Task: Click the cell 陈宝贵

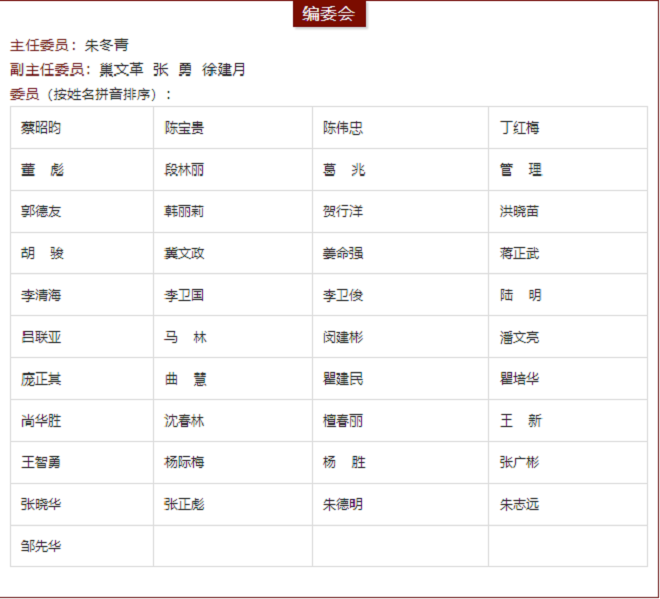Action: (233, 128)
